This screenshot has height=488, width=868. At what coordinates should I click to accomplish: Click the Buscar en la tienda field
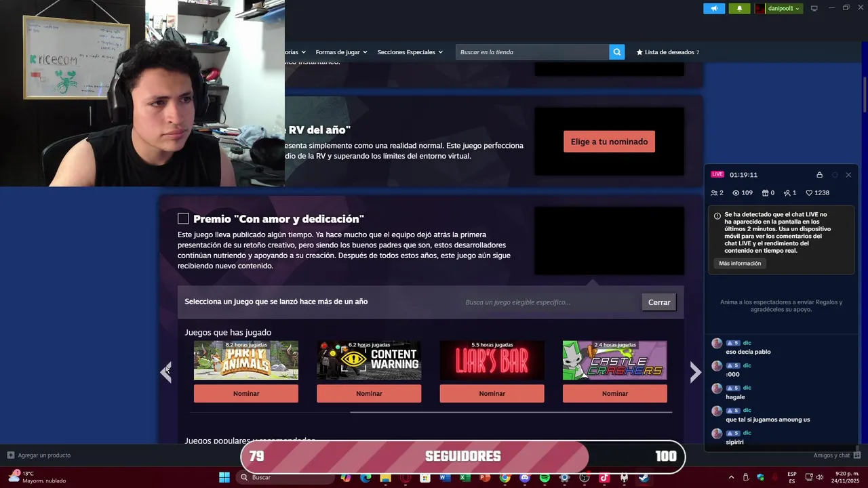[x=532, y=52]
